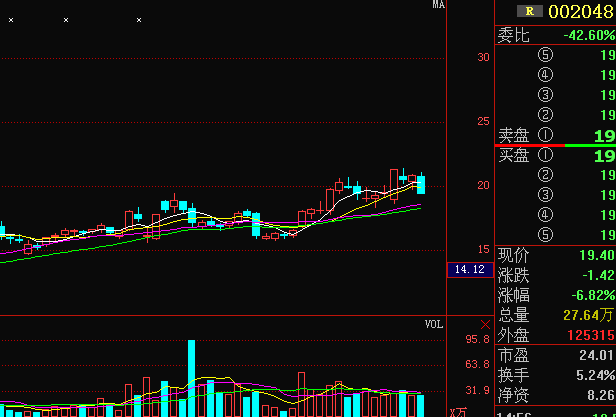Image resolution: width=616 pixels, height=417 pixels.
Task: Click the 买盘 label
Action: (x=514, y=156)
